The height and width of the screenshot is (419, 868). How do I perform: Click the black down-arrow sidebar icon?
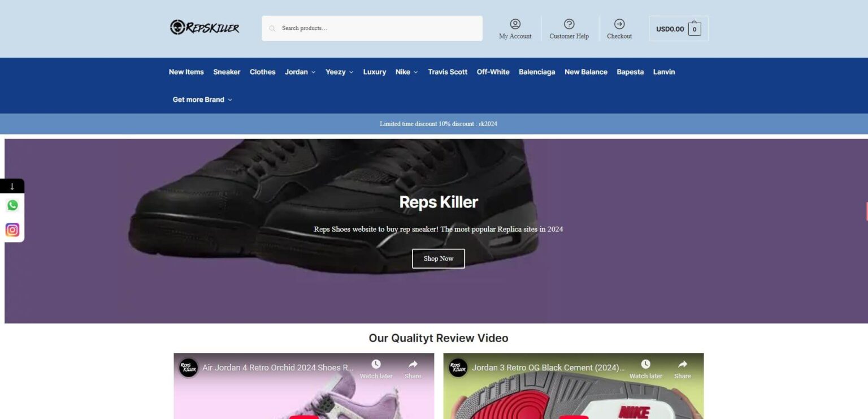click(12, 185)
